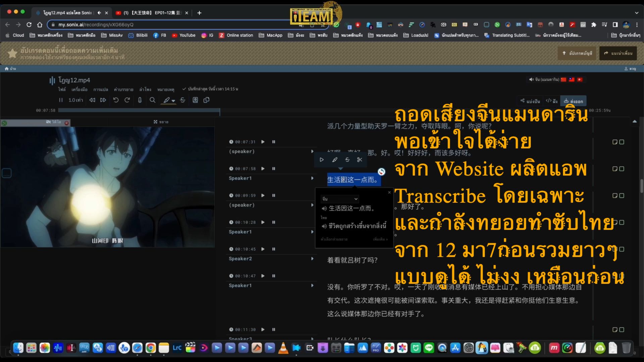Image resolution: width=644 pixels, height=362 pixels.
Task: Close the video panel with red X
Action: tap(67, 123)
